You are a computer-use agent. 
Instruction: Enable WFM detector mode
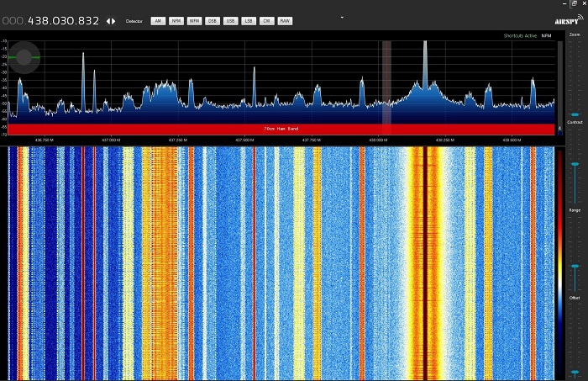click(194, 21)
